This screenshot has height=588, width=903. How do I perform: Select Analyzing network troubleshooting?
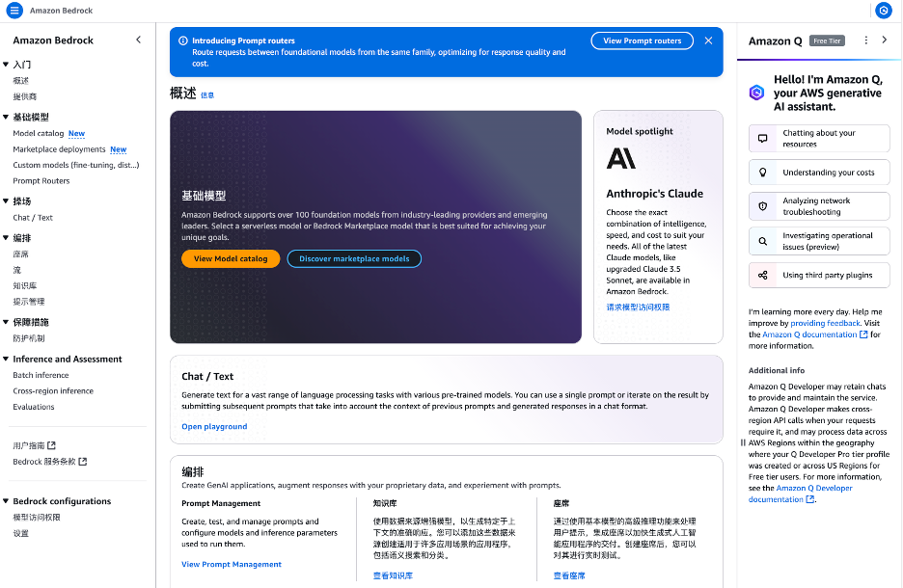tap(819, 206)
